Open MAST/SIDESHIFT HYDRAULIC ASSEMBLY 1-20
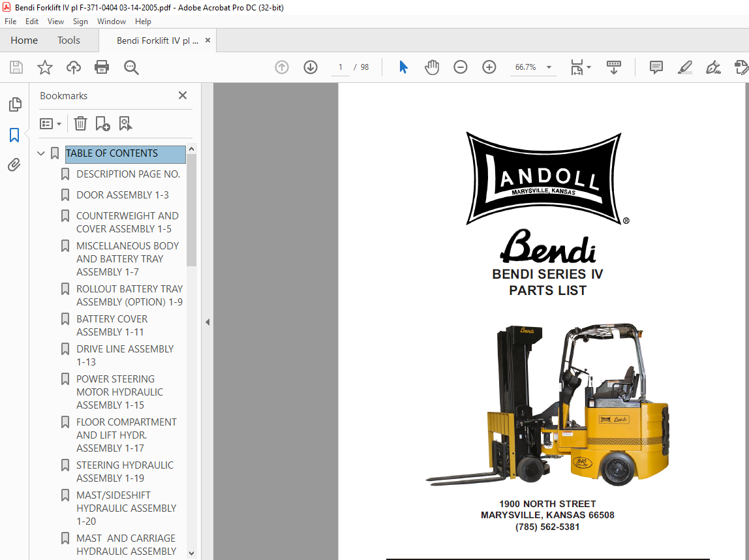This screenshot has height=560, width=749. (x=126, y=508)
